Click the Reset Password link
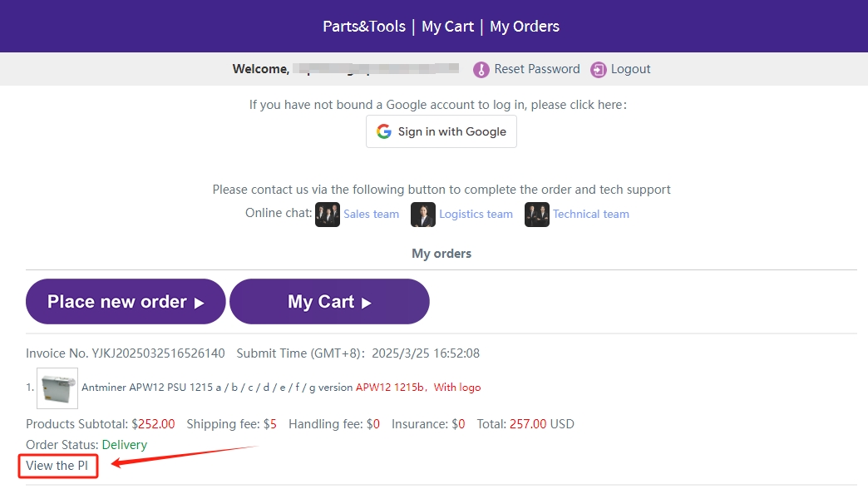This screenshot has width=868, height=494. pyautogui.click(x=537, y=69)
